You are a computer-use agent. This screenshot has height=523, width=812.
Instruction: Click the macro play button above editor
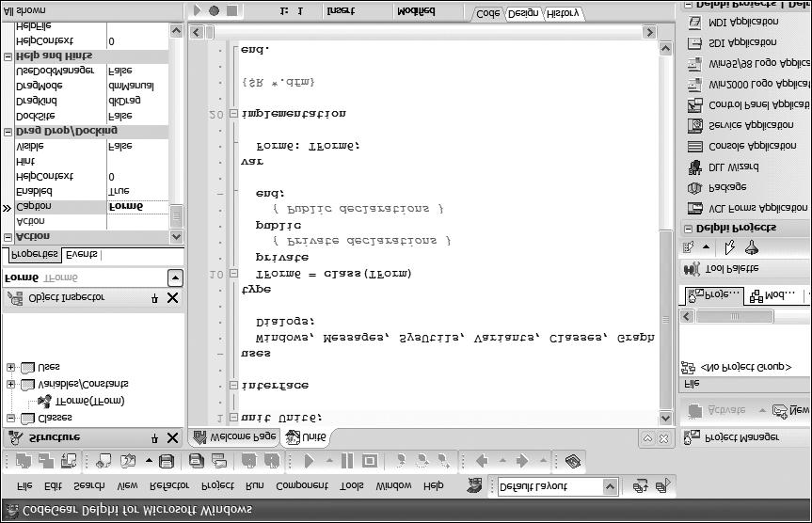click(x=197, y=10)
